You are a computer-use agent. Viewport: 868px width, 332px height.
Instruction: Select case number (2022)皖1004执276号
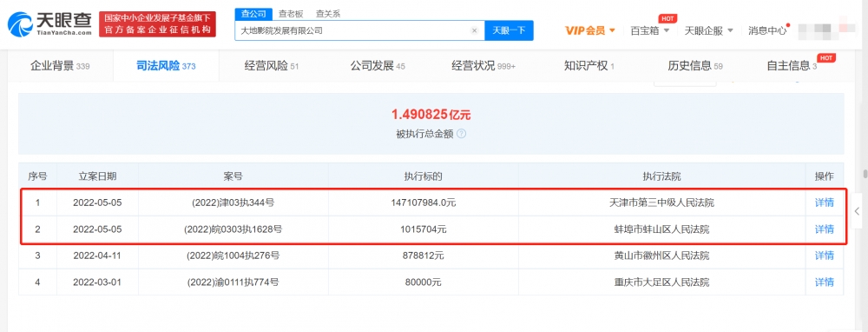tap(233, 256)
